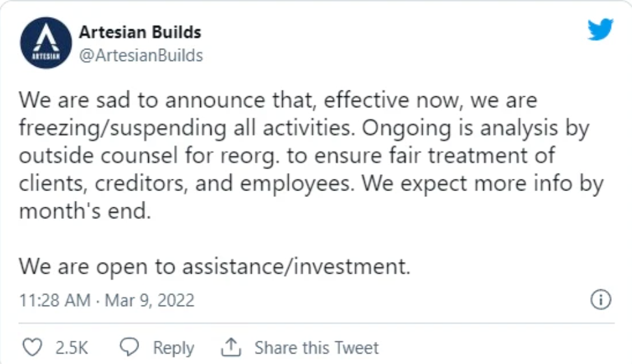This screenshot has height=364, width=632.
Task: Click the Share this Tweet label
Action: pos(316,348)
